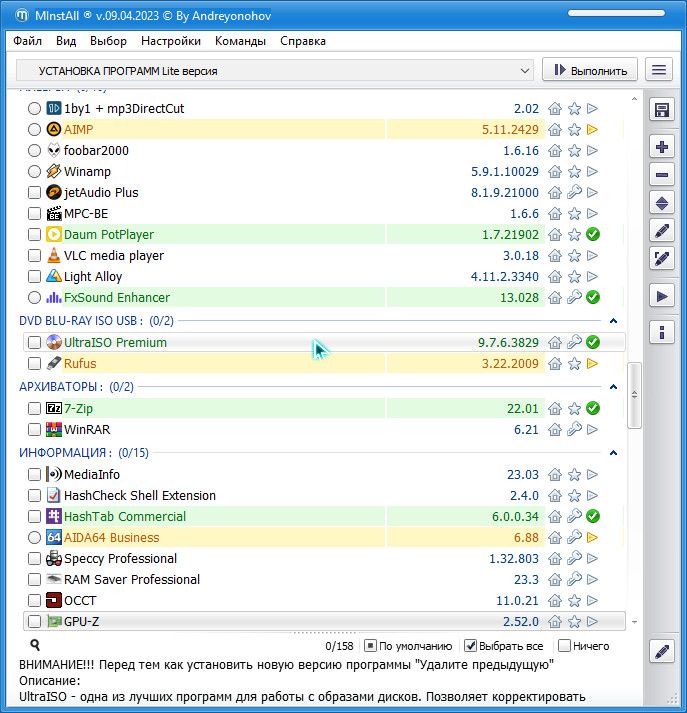
Task: Click the plus icon in right sidebar
Action: click(661, 147)
